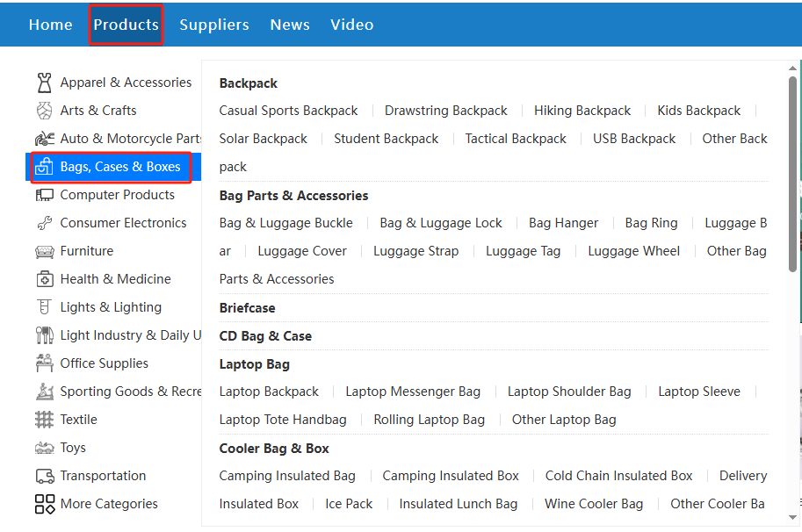Click Bag Parts & Accessories heading
Viewport: 802px width, 532px height.
tap(293, 196)
